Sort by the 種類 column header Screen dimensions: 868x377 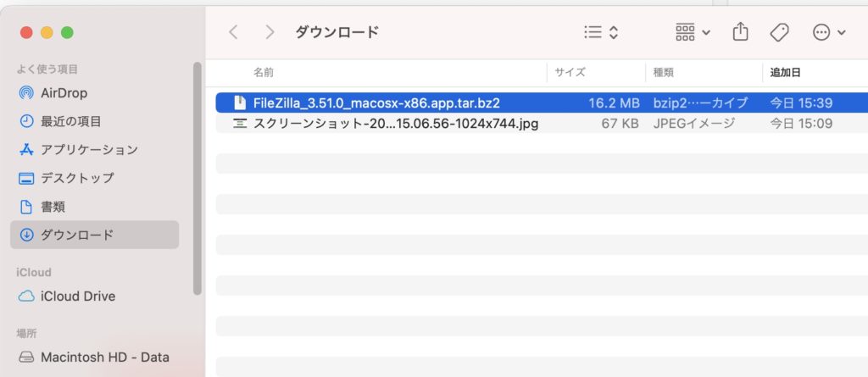tap(663, 73)
